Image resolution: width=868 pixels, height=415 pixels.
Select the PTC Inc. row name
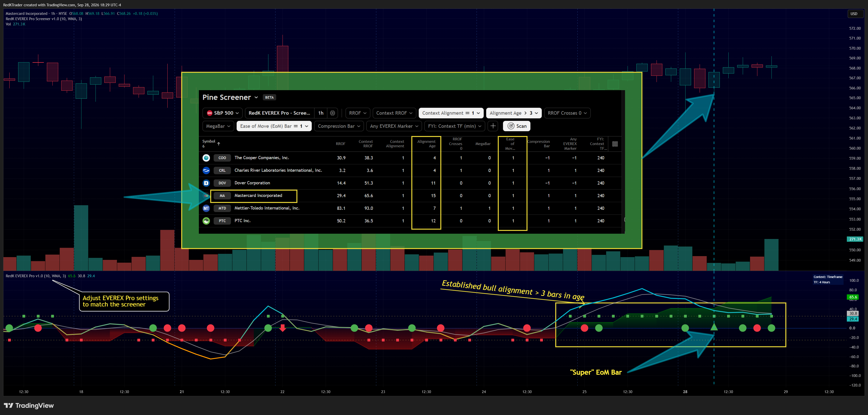[242, 221]
